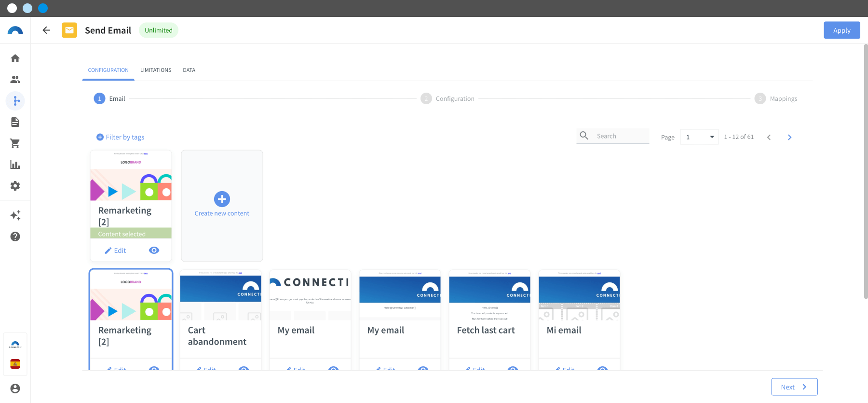This screenshot has height=403, width=868.
Task: Click the Content selected green label
Action: (131, 234)
